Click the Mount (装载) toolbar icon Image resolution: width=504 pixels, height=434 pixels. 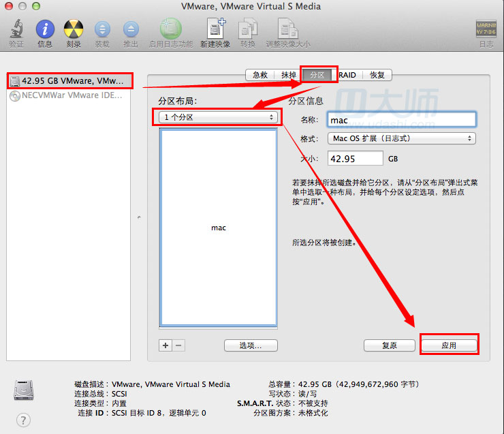[102, 29]
